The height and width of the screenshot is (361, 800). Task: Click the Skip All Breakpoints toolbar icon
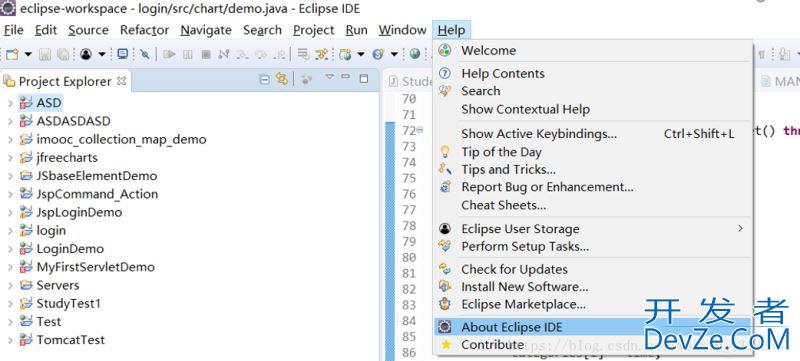144,54
